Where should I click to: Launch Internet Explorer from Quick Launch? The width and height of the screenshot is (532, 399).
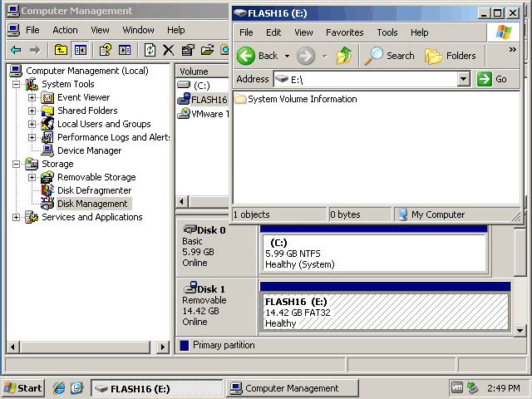coord(59,388)
